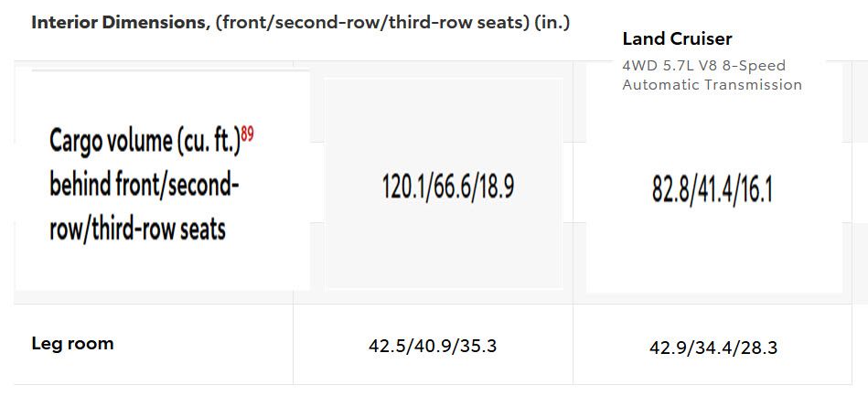The image size is (868, 396).
Task: Select the 120.1/66.6/18.9 cargo volume value
Action: (x=448, y=187)
